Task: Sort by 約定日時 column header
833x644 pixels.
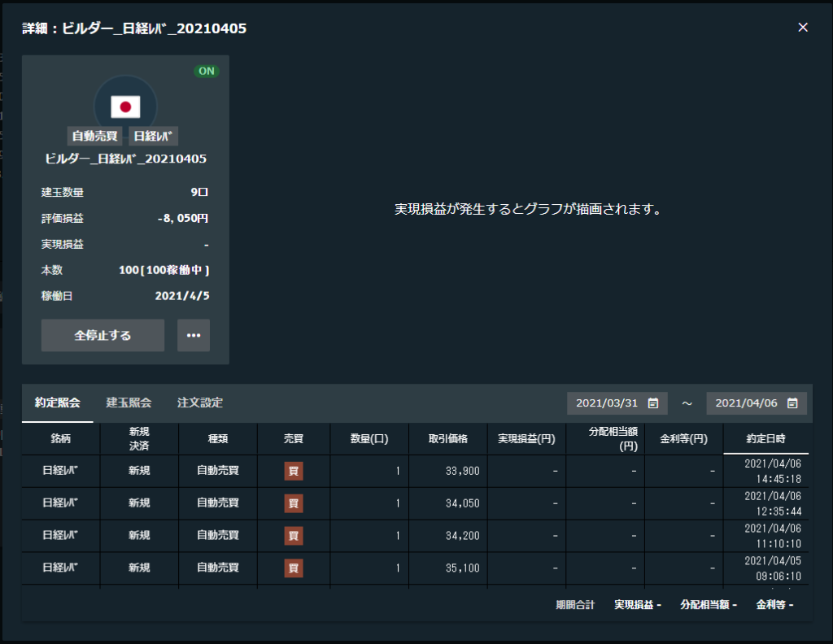Action: (x=765, y=439)
